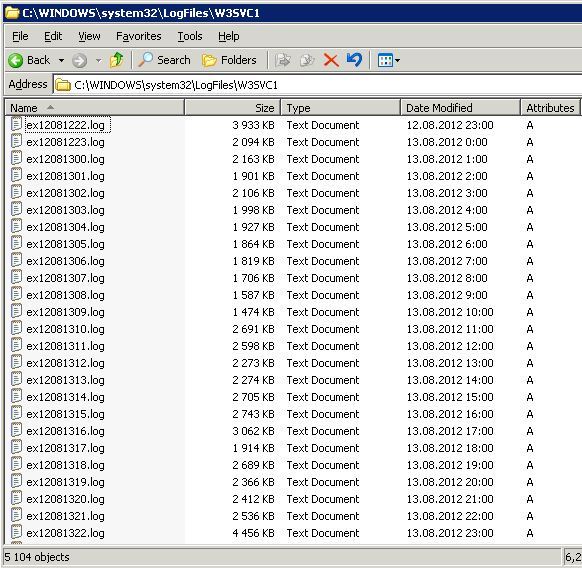Select the file ex12081321.log
The height and width of the screenshot is (568, 582).
click(x=65, y=516)
